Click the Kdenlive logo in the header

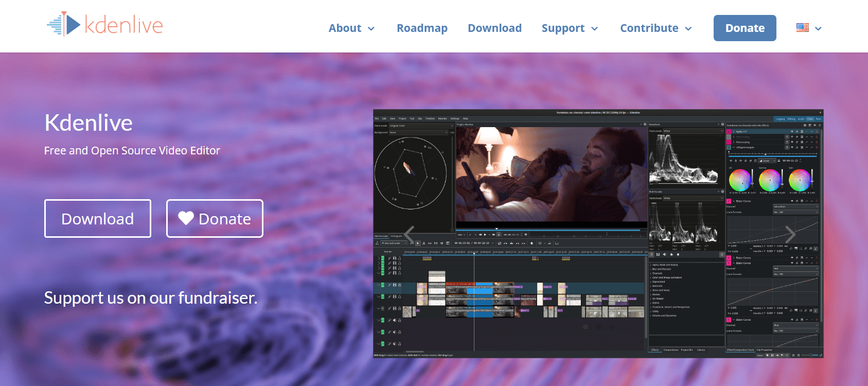click(105, 25)
